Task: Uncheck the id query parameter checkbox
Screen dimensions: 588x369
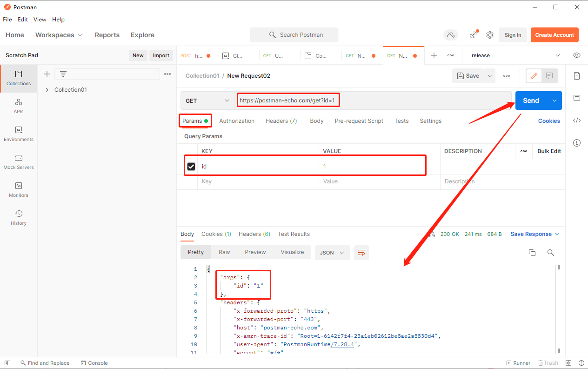Action: coord(191,167)
